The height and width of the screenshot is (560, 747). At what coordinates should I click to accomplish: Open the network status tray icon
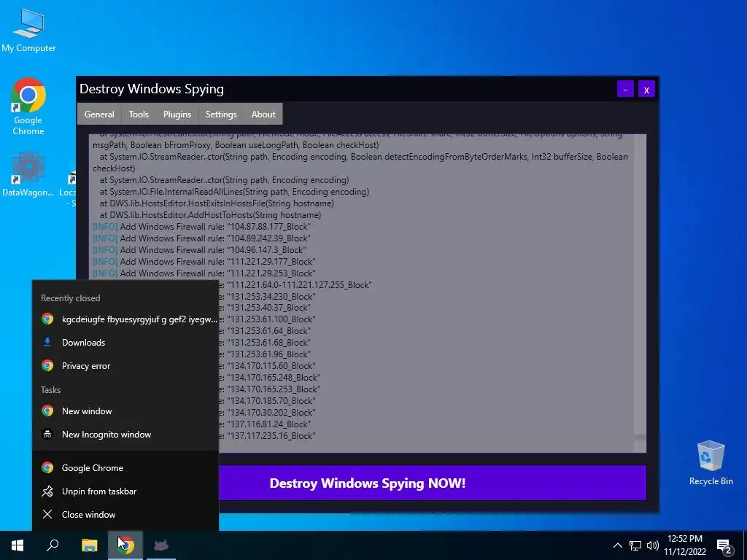pyautogui.click(x=635, y=545)
